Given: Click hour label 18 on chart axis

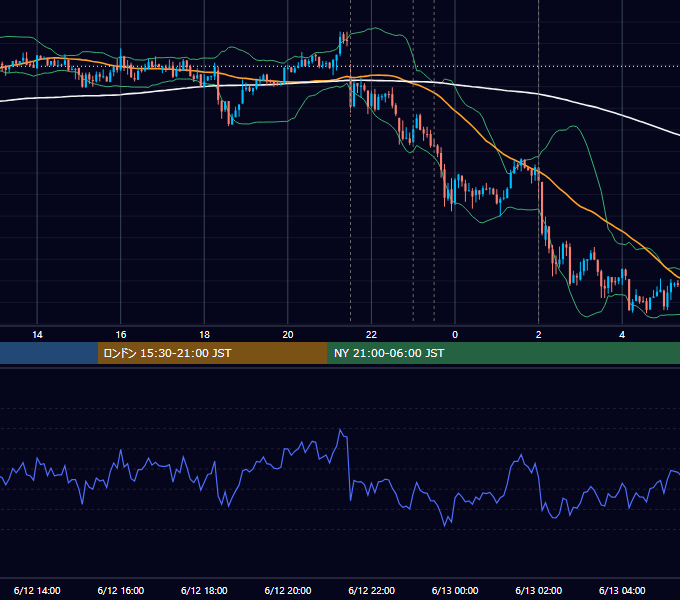Looking at the screenshot, I should coord(204,335).
